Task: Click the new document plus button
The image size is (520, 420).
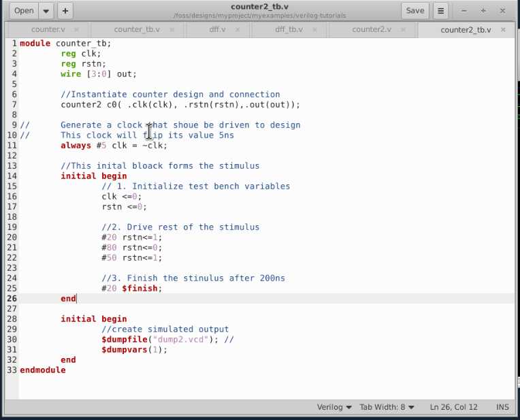Action: click(65, 10)
